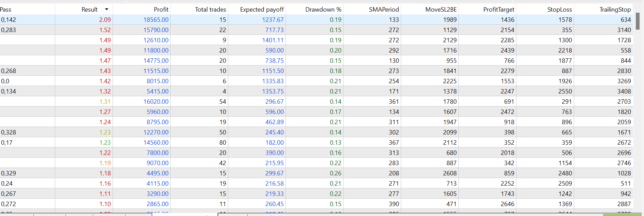The height and width of the screenshot is (216, 644).
Task: Select MoveSL2BE value 2608
Action: coord(450,173)
